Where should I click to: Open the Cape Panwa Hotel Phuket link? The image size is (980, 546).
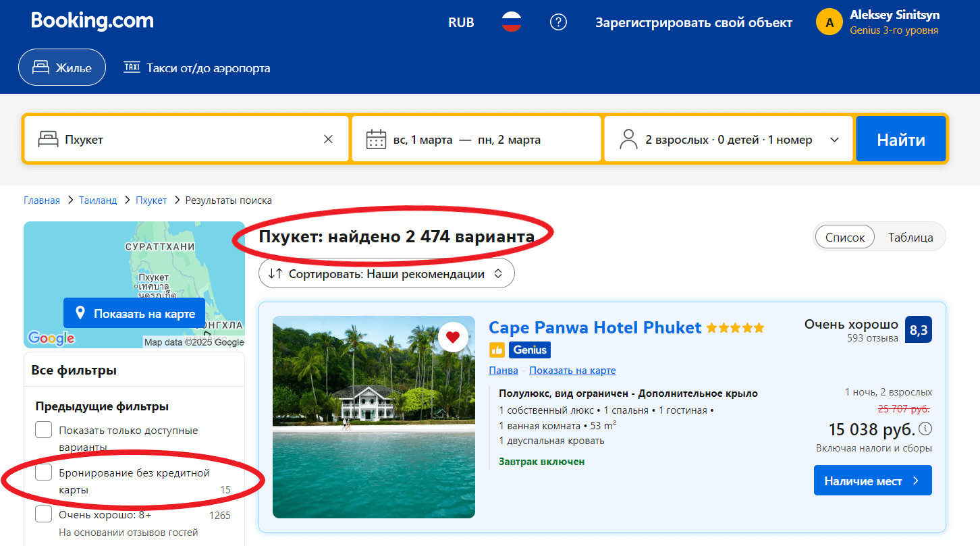[x=595, y=328]
